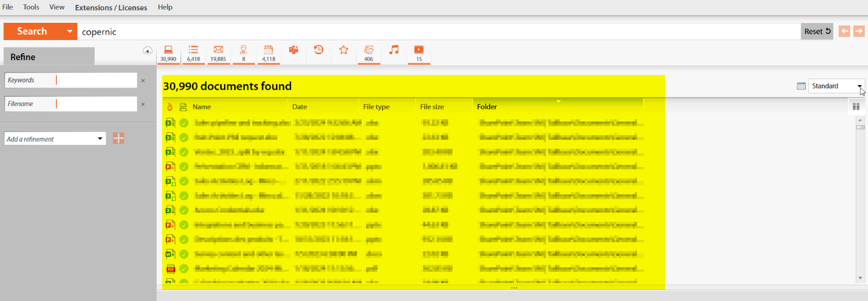The height and width of the screenshot is (301, 868).
Task: Open the list category with 6,418 results
Action: tap(193, 54)
